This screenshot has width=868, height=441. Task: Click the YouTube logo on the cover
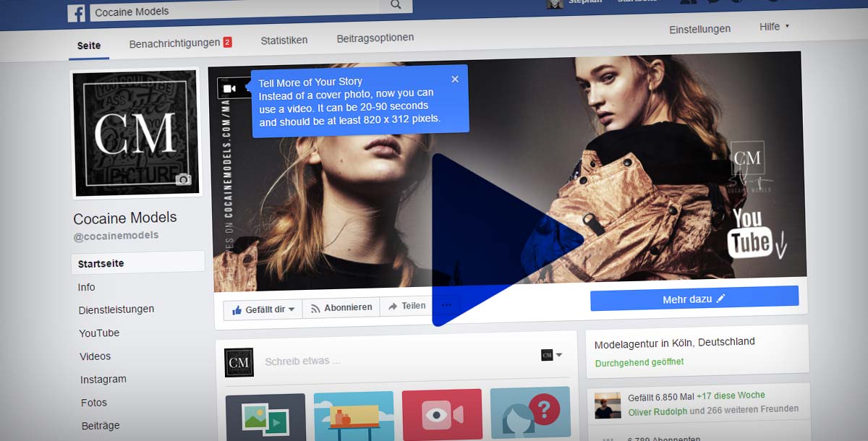[750, 234]
